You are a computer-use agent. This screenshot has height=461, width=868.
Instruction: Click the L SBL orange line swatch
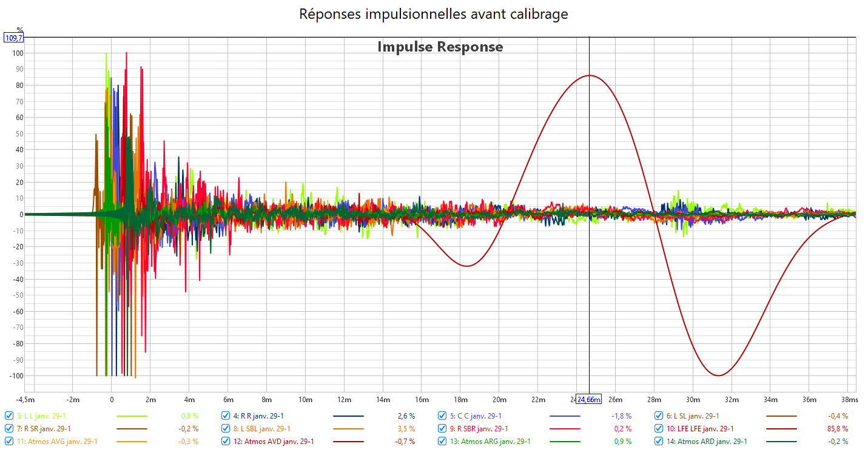[x=348, y=429]
